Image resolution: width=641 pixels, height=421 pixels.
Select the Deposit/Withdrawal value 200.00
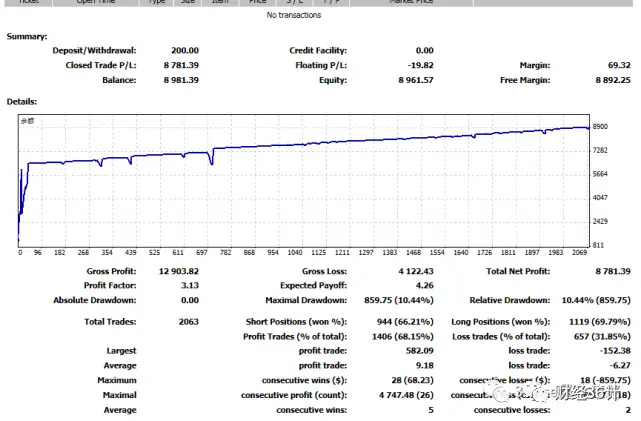185,51
